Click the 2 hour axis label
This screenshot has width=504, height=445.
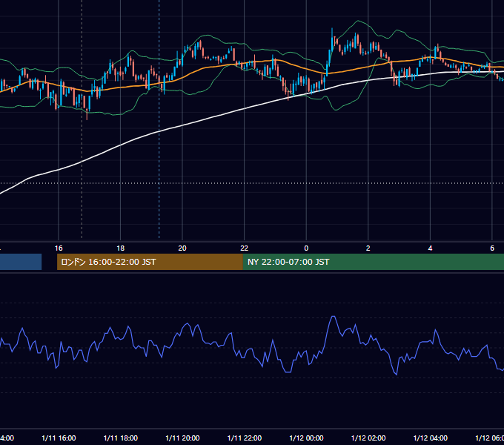pos(368,248)
